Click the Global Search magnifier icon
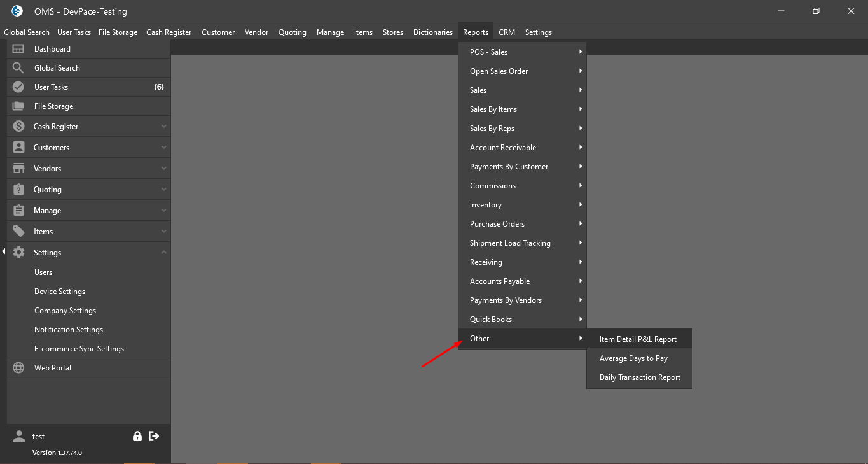Screen dimensions: 868x464 pyautogui.click(x=18, y=68)
